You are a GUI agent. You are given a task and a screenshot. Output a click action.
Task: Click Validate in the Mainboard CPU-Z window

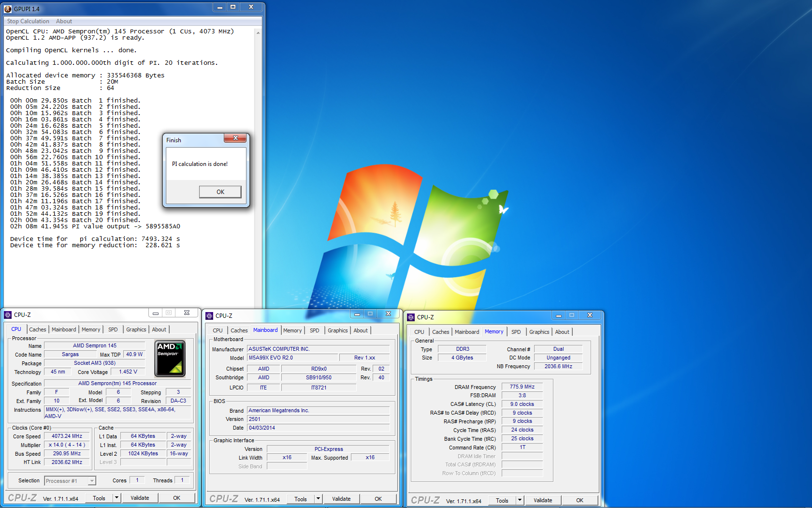click(341, 499)
